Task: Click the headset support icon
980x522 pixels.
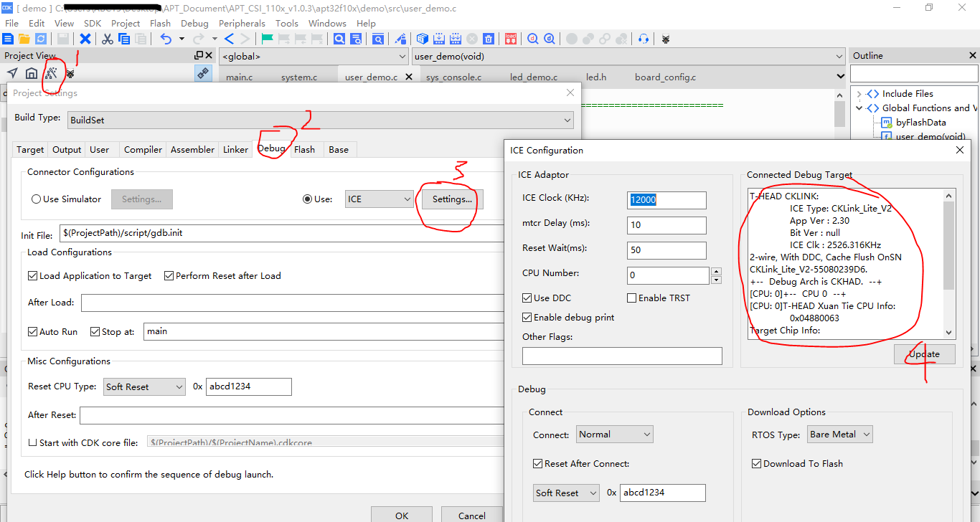Action: click(x=644, y=39)
